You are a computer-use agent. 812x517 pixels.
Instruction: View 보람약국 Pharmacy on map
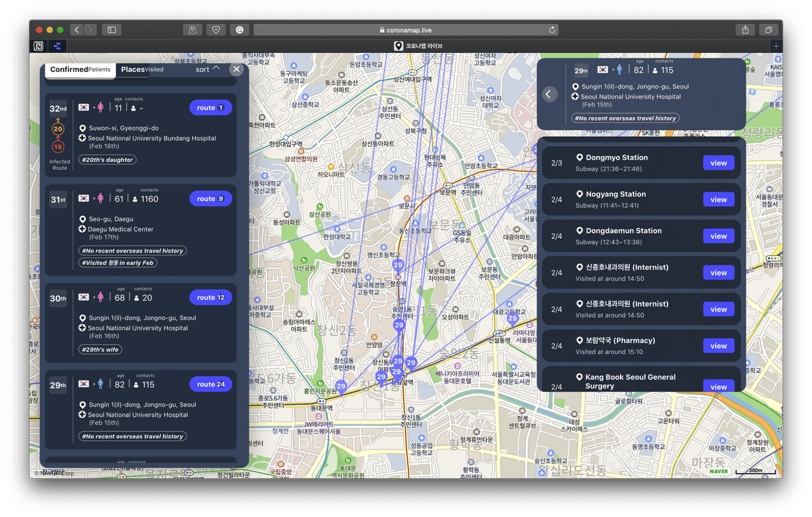click(719, 346)
